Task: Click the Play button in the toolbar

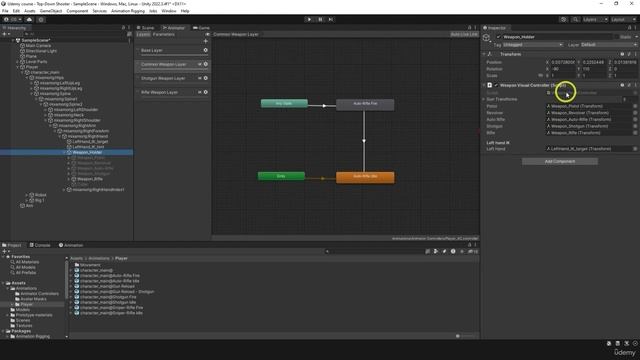Action: tap(309, 19)
